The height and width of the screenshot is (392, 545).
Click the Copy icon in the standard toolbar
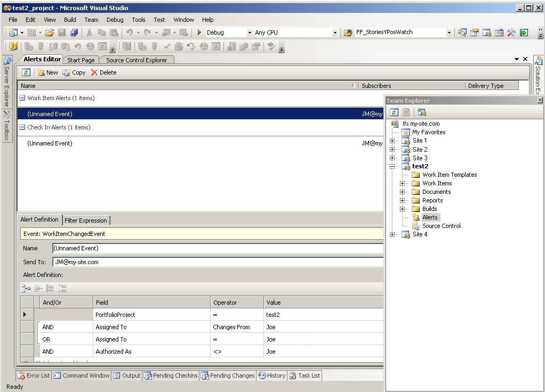tap(101, 32)
